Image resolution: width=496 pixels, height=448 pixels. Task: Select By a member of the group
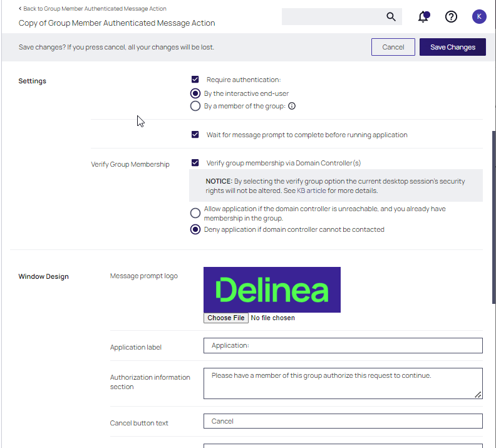pos(195,107)
